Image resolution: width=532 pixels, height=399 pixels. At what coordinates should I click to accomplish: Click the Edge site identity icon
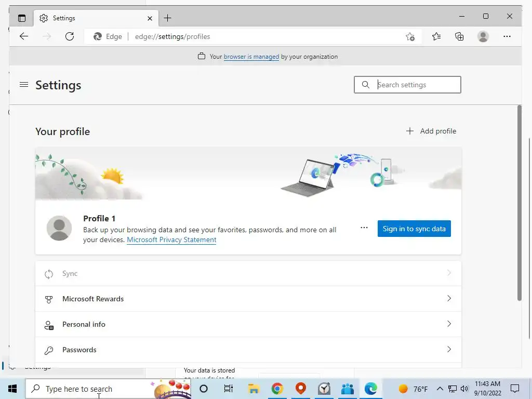(x=98, y=37)
